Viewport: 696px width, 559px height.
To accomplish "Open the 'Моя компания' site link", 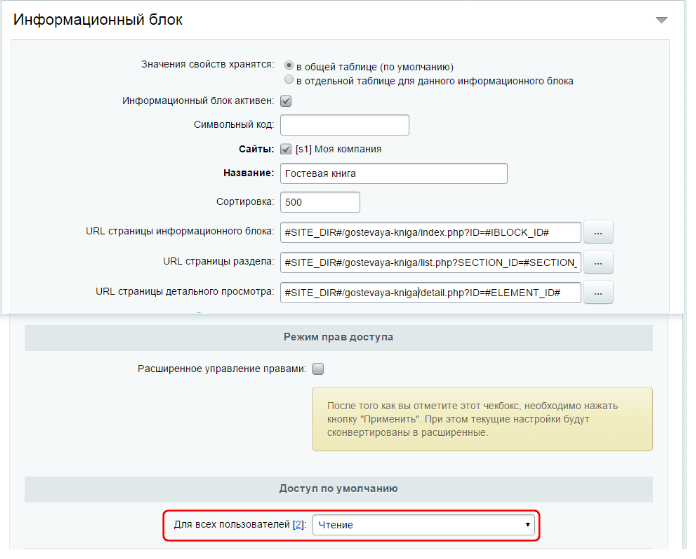I will tap(347, 149).
